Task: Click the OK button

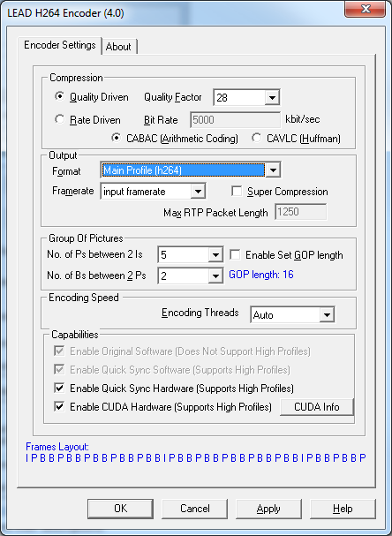Action: click(120, 509)
